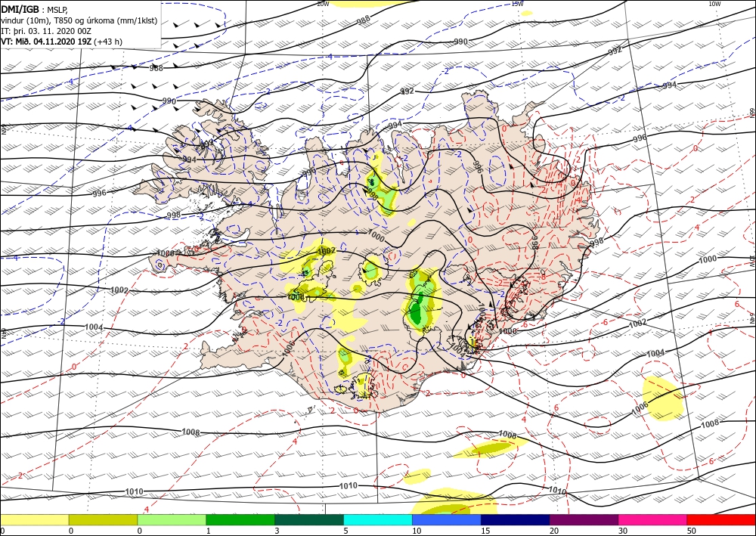Click legend value "30" under the color bar
Image resolution: width=756 pixels, height=536 pixels.
pyautogui.click(x=623, y=531)
